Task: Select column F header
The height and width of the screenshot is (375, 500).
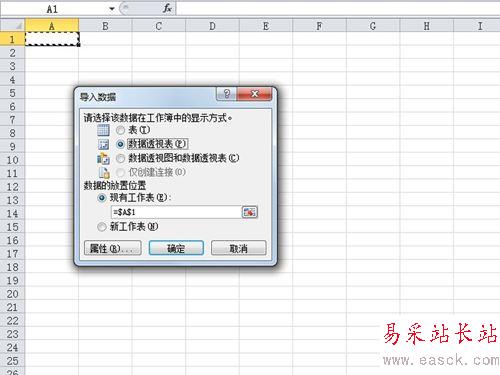Action: click(x=319, y=26)
